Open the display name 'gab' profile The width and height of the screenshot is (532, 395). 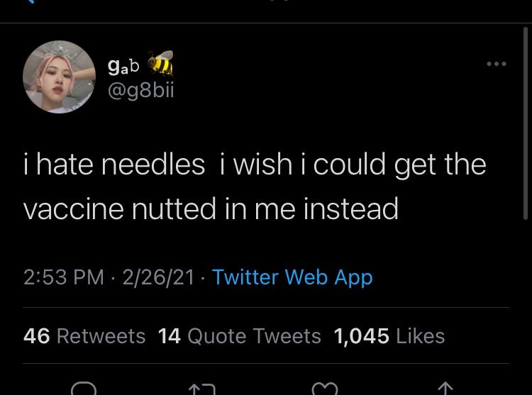[x=123, y=66]
